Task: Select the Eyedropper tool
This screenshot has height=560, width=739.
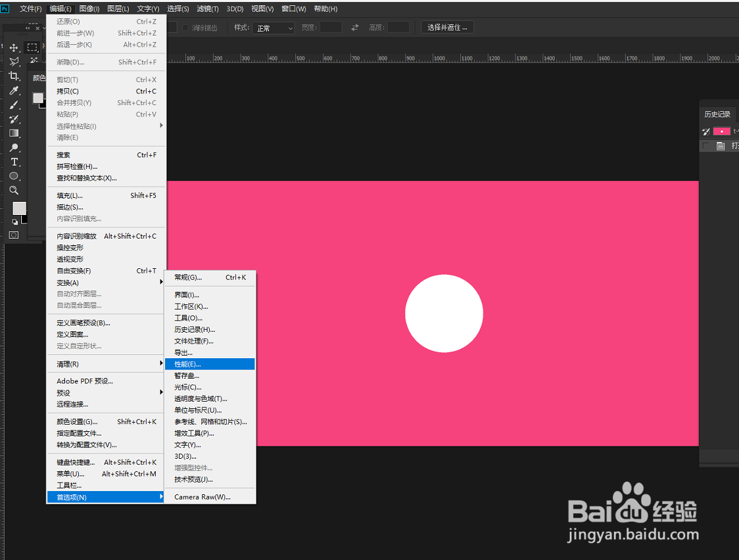Action: coord(14,91)
